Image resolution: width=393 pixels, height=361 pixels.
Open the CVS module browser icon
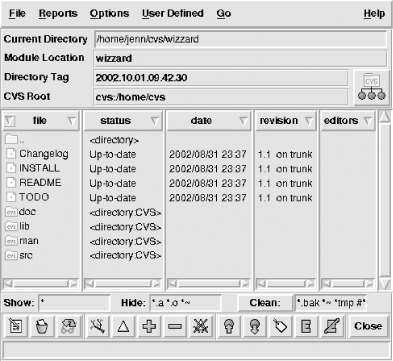pos(371,87)
